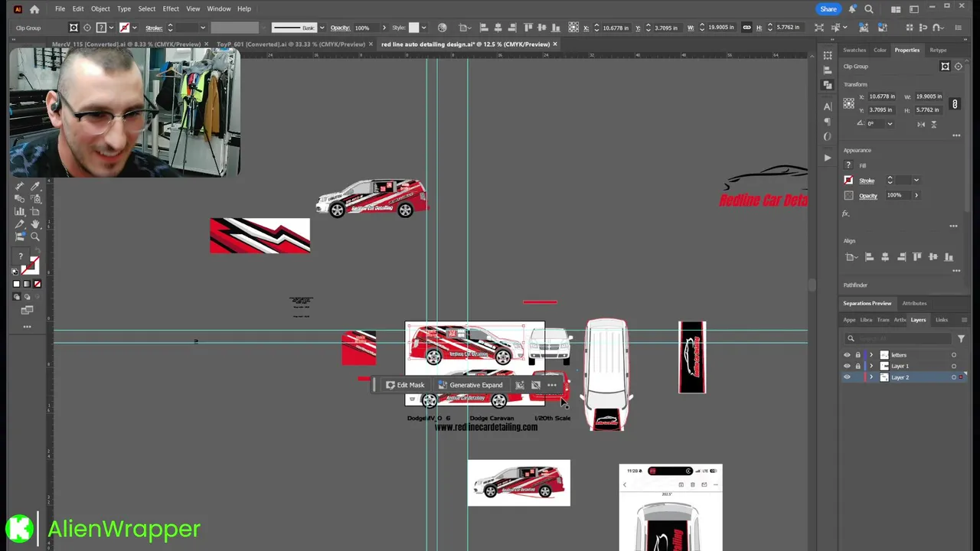The height and width of the screenshot is (551, 980).
Task: Click the Stroke label link in Appearance
Action: tap(867, 181)
